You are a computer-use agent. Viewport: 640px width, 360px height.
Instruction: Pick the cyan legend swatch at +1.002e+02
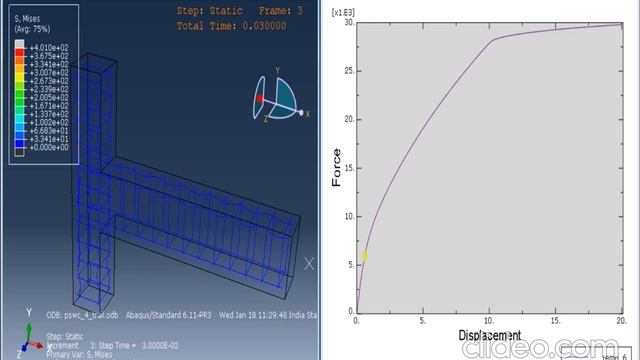[x=19, y=119]
